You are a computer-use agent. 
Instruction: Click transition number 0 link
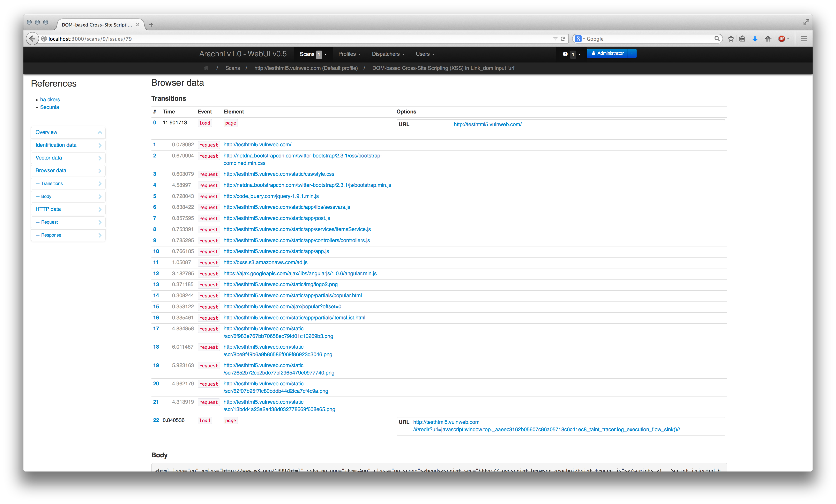(x=155, y=123)
